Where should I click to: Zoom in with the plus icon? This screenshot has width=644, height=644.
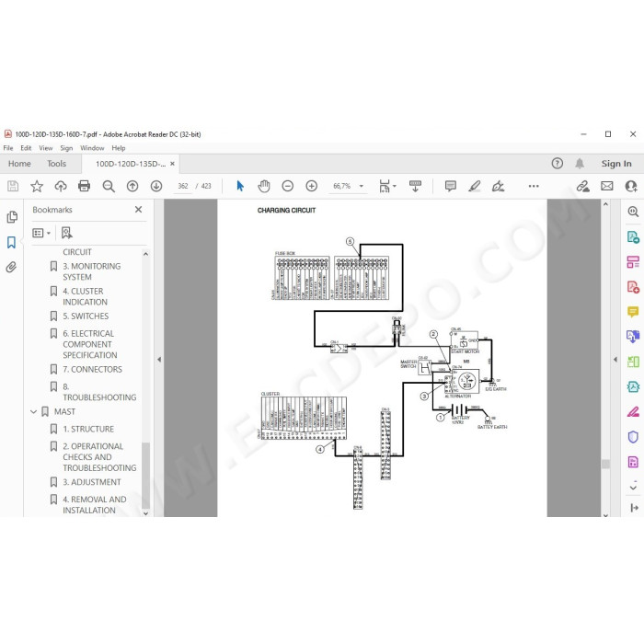click(x=312, y=186)
